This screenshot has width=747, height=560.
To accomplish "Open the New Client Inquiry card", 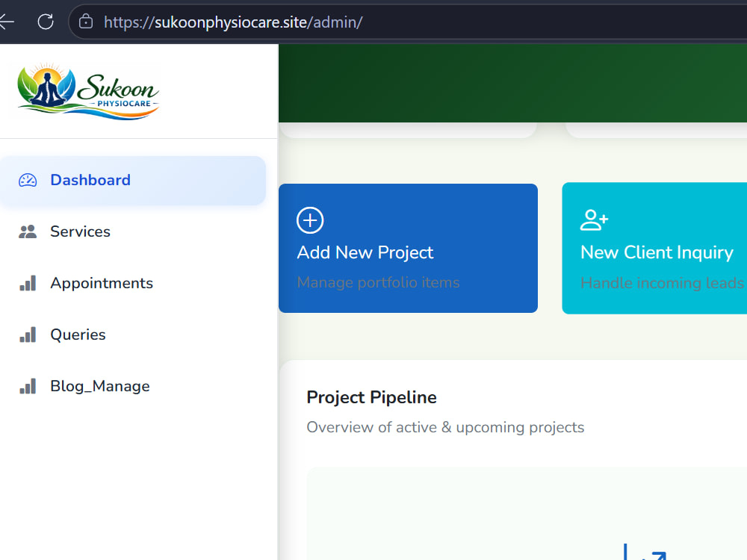I will click(654, 248).
